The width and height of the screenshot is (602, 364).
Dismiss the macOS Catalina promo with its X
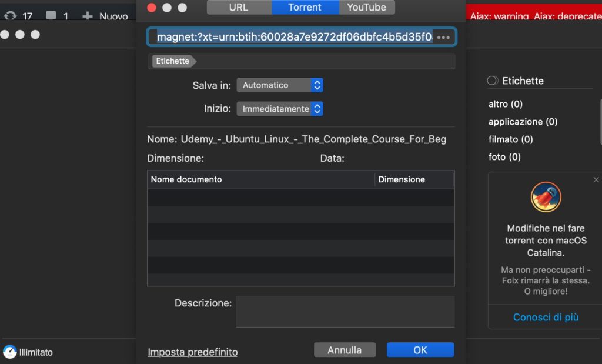pos(596,180)
